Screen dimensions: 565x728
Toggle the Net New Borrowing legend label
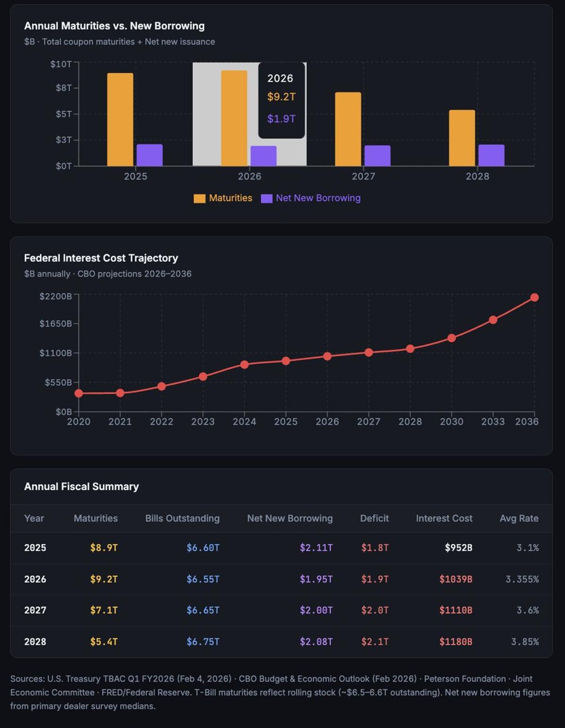tap(318, 198)
